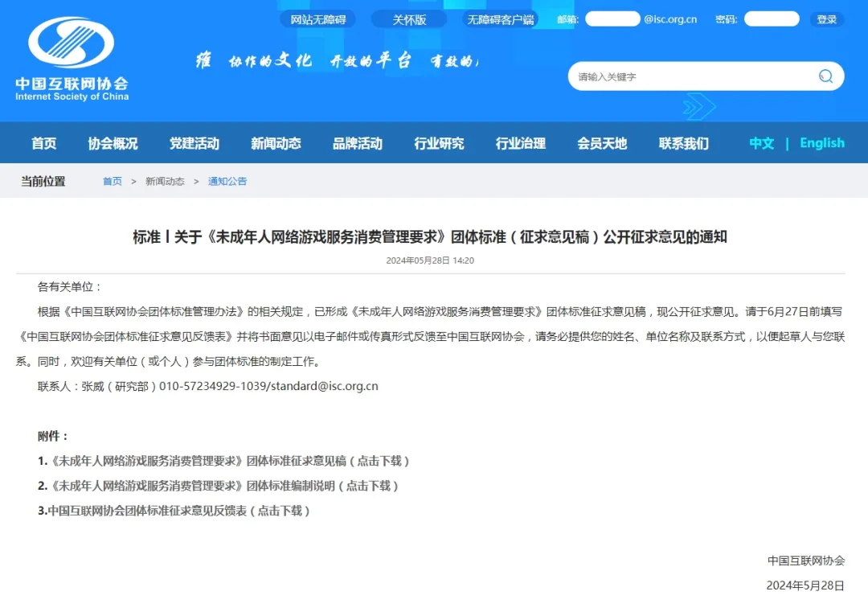Click the article title heading
This screenshot has height=608, width=868.
click(430, 237)
